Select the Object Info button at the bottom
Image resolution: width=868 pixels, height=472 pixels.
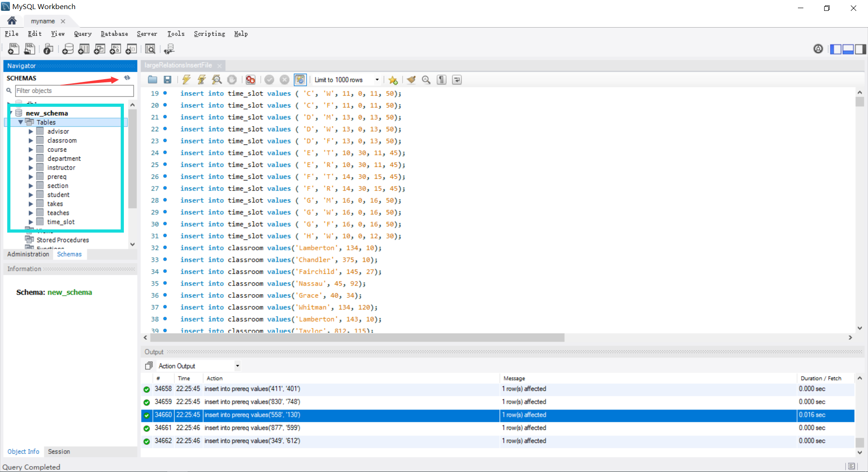[x=23, y=451]
